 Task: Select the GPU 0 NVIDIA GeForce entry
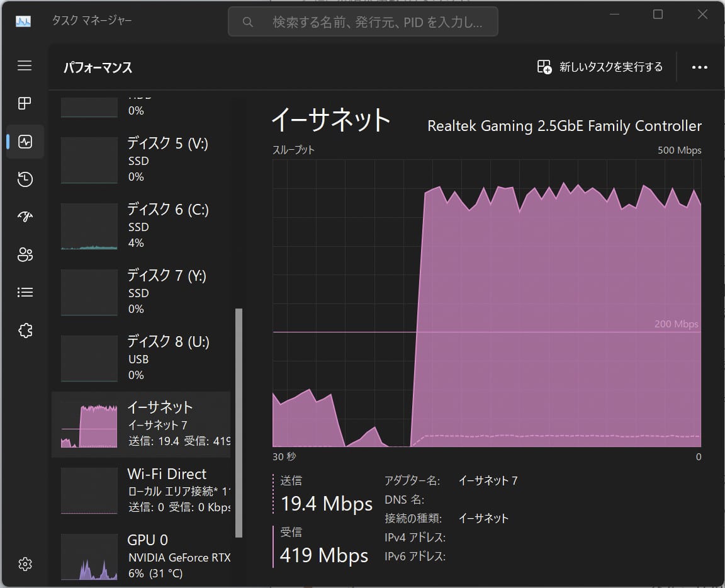pyautogui.click(x=141, y=557)
